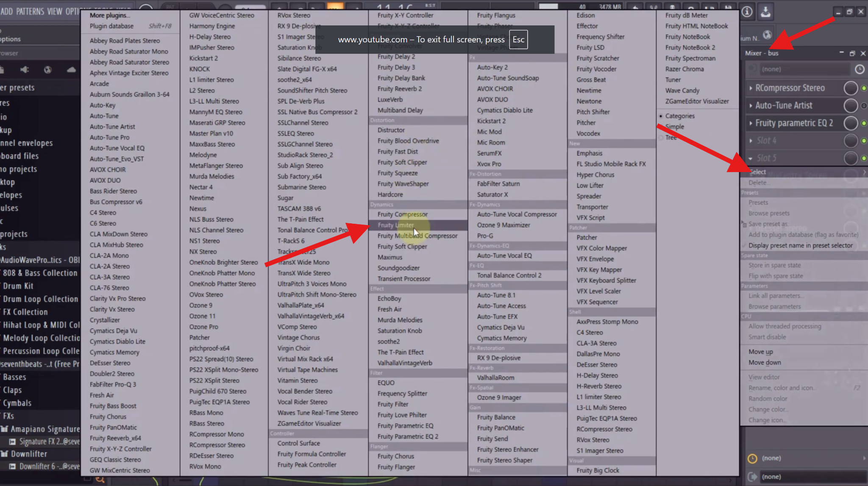Click the clock icon beside the preset selector
868x486 pixels.
(x=860, y=69)
